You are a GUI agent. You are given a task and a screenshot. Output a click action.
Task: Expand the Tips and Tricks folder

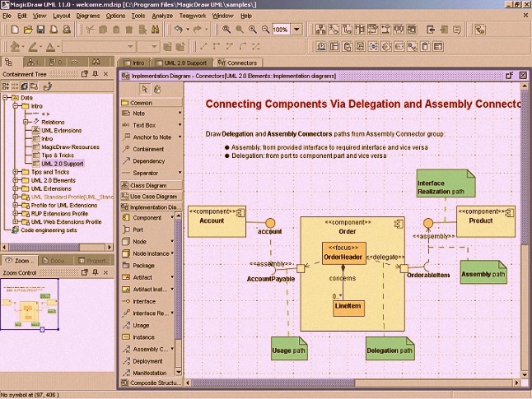(16, 172)
